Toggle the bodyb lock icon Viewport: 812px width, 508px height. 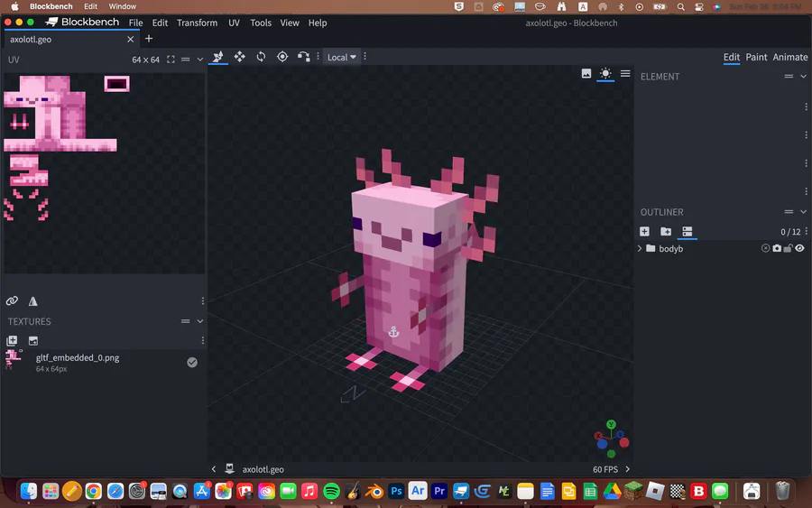pos(788,248)
